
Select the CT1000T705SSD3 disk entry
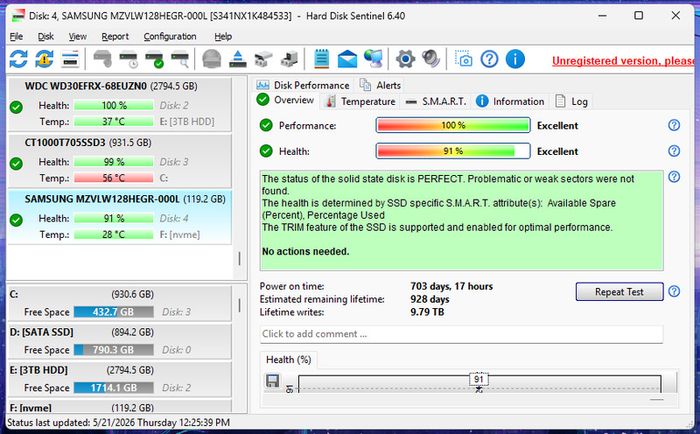(x=120, y=161)
